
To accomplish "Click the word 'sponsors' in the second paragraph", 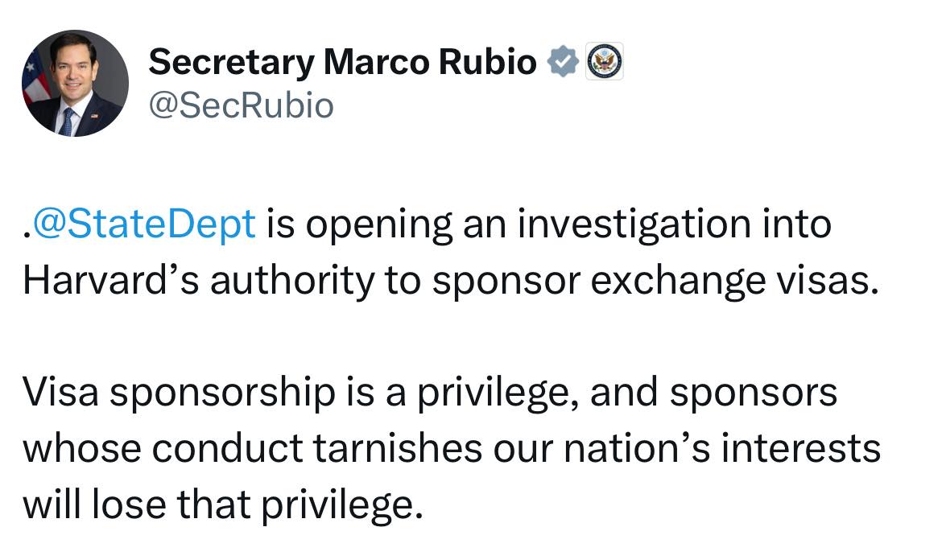I will tap(754, 393).
